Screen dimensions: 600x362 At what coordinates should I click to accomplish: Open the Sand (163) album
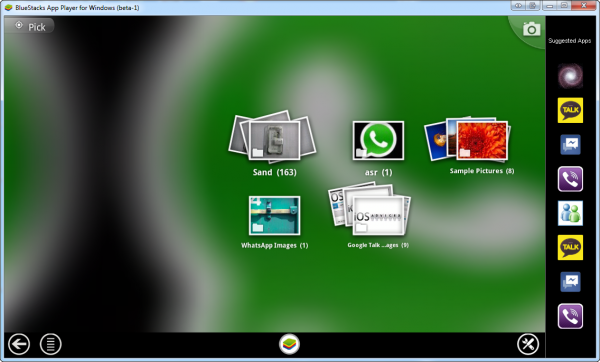pos(273,143)
